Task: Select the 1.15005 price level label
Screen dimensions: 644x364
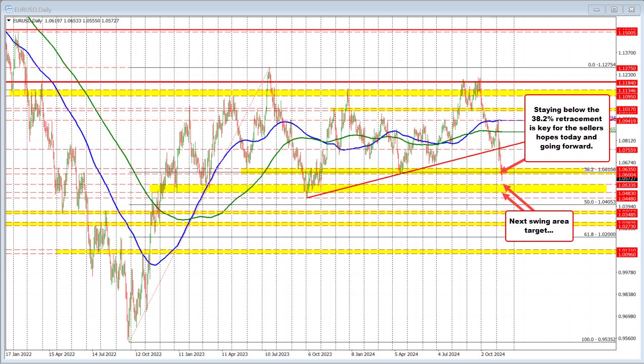Action: coord(626,32)
